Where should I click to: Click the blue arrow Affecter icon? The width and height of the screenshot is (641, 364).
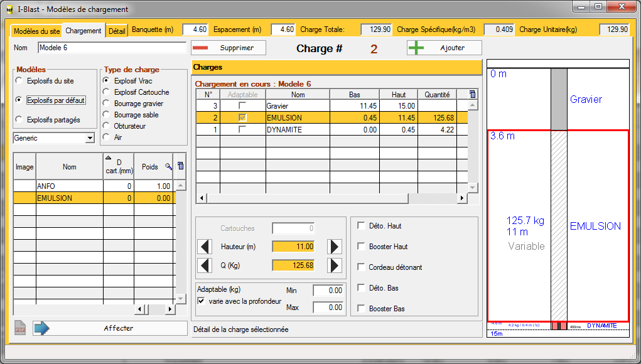click(41, 328)
